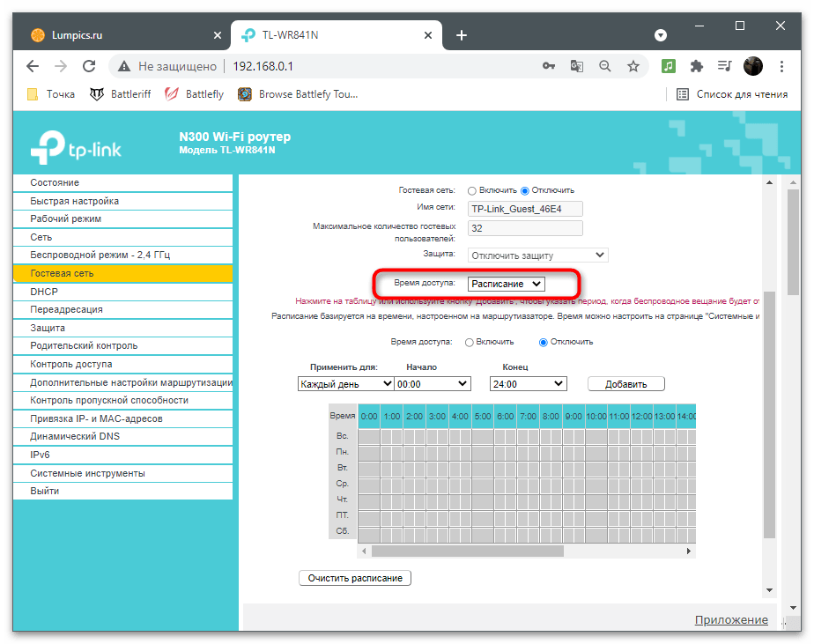
Task: Click the schedule table horizontal scrollbar
Action: tap(467, 551)
